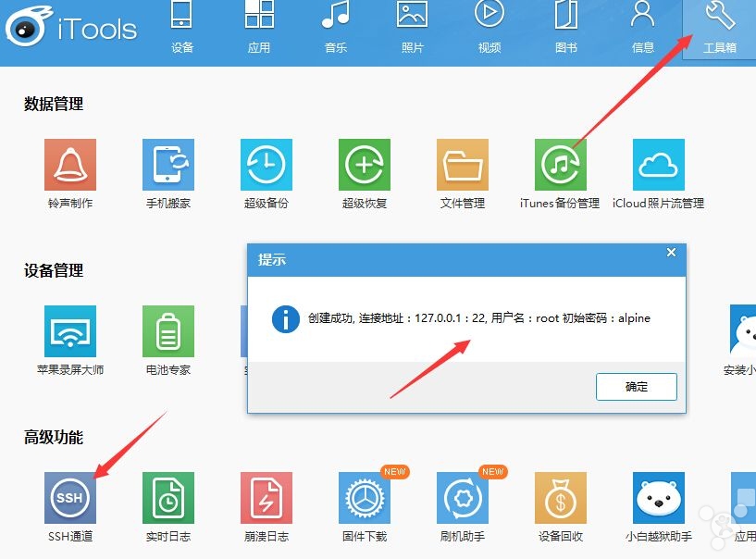This screenshot has height=559, width=756.
Task: Open 文件管理 file manager
Action: [x=463, y=174]
